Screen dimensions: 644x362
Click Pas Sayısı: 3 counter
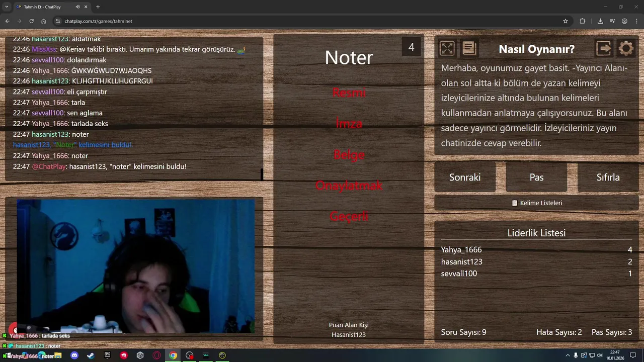point(612,332)
